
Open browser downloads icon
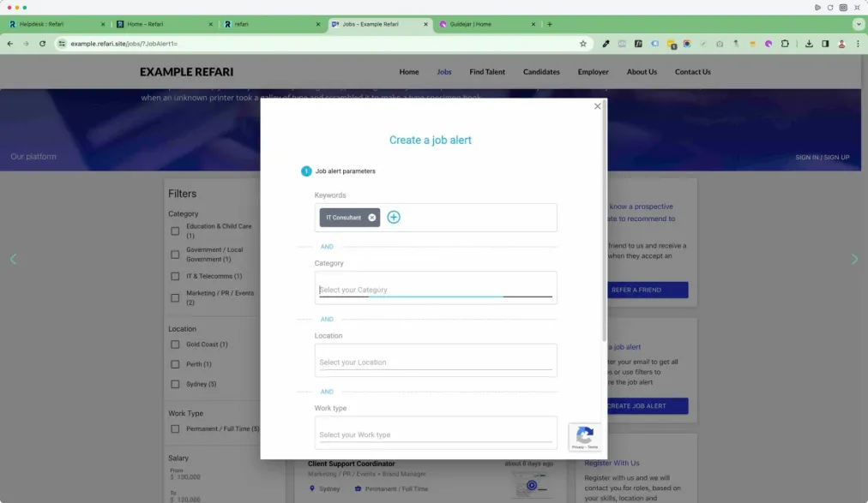point(809,44)
